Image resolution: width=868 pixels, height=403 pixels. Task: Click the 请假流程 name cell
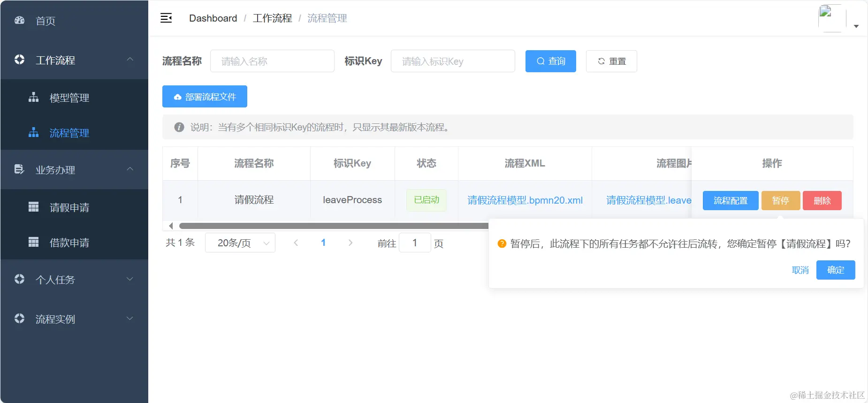click(254, 200)
